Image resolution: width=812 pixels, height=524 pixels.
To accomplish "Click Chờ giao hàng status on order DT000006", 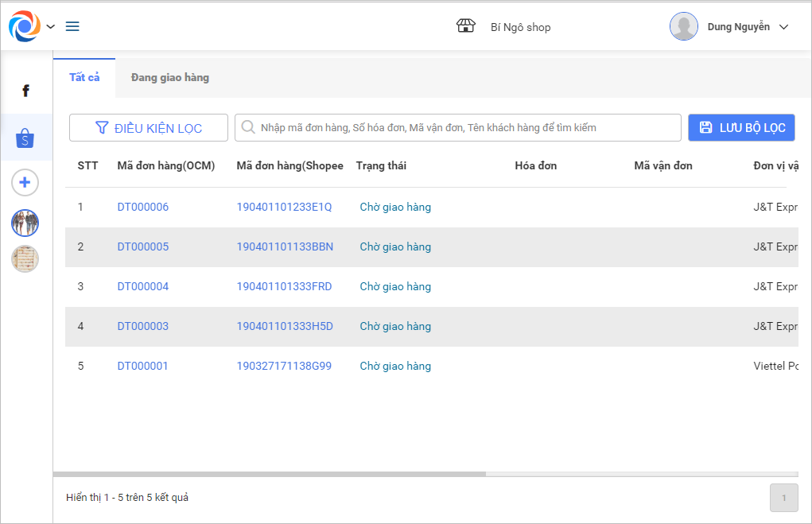I will click(394, 206).
